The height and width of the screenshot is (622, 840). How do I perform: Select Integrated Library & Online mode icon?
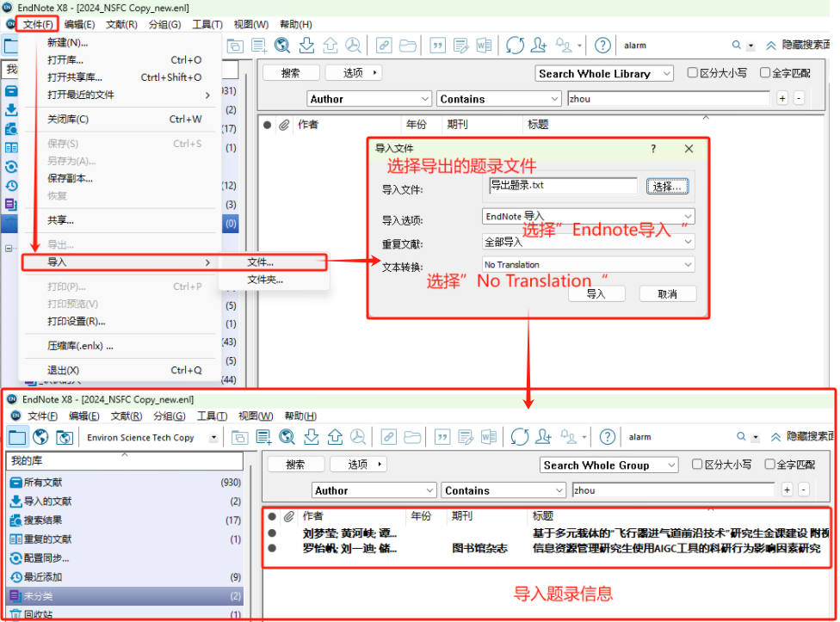[x=65, y=437]
